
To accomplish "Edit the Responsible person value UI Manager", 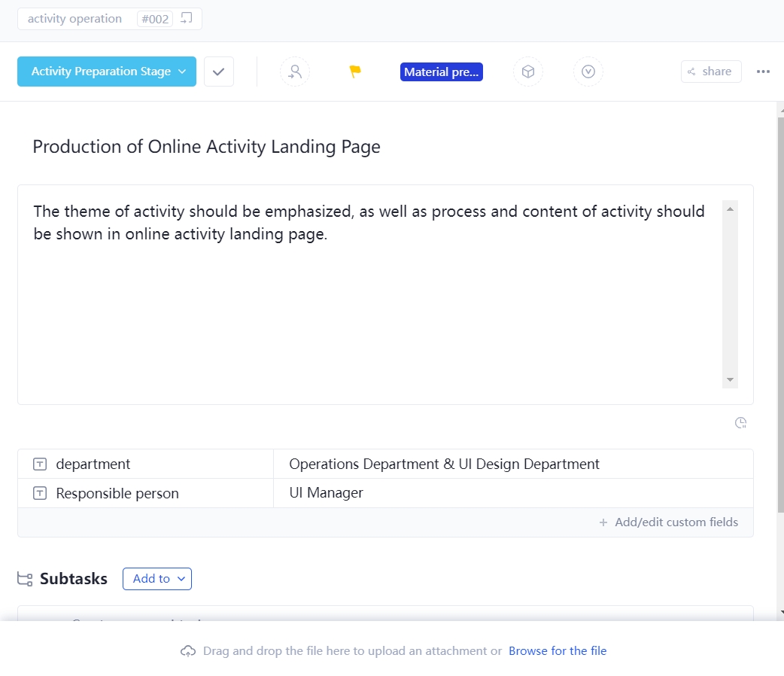I will click(327, 493).
